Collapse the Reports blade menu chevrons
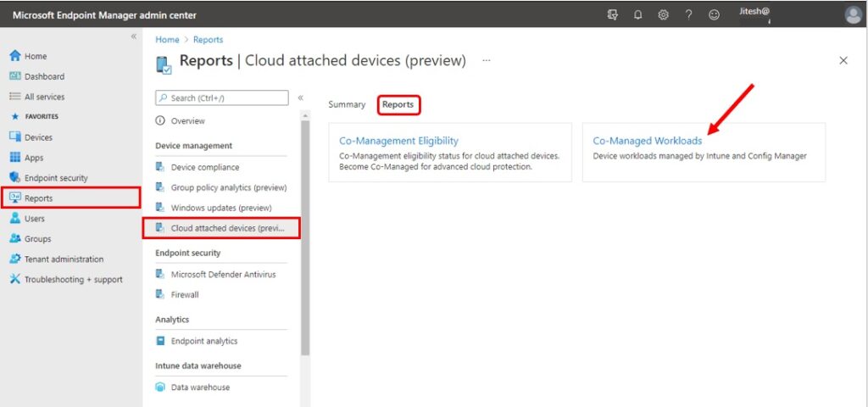The width and height of the screenshot is (868, 407). click(301, 98)
